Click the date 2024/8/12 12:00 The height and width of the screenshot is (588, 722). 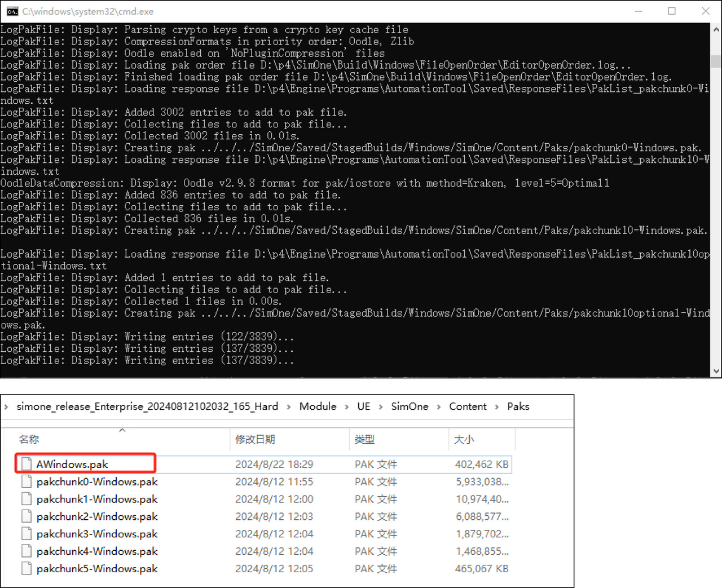pyautogui.click(x=274, y=499)
